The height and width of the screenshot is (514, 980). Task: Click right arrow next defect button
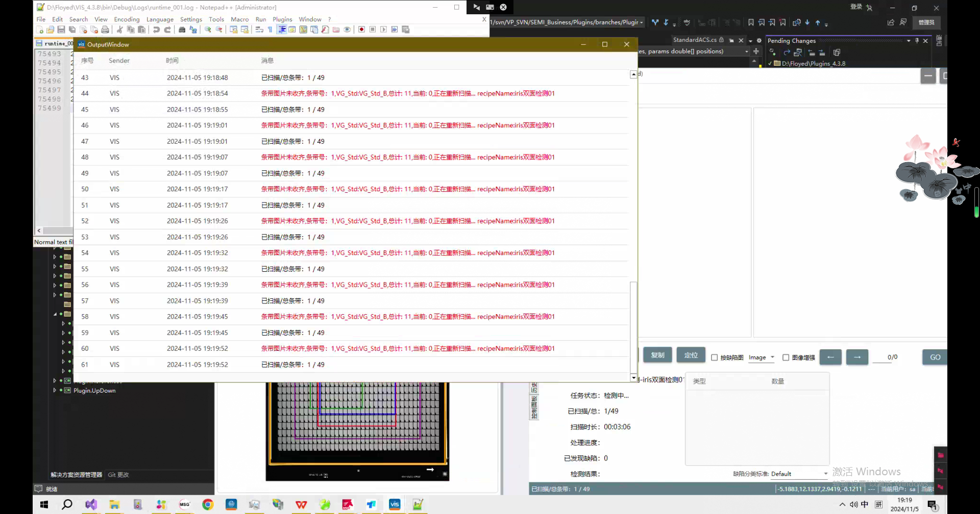pos(857,357)
